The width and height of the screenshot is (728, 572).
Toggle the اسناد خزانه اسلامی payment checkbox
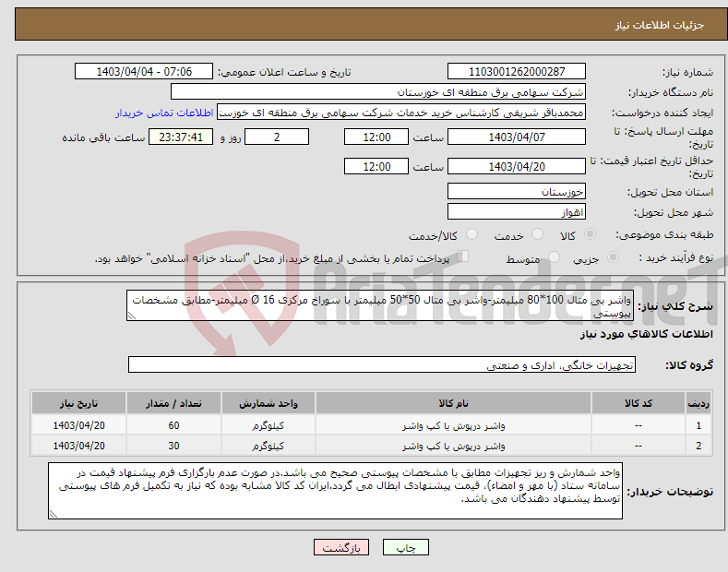(463, 256)
